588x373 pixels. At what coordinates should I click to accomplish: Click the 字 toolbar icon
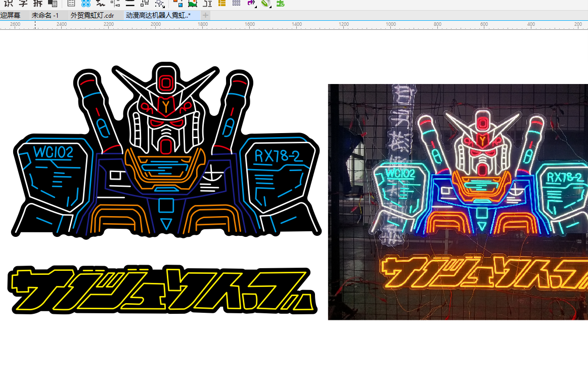(23, 4)
